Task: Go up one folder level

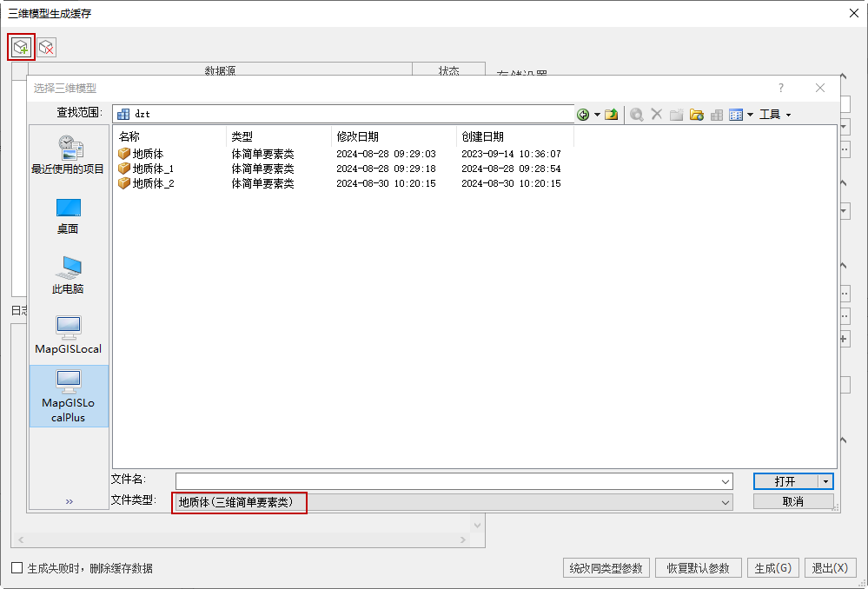Action: [612, 115]
